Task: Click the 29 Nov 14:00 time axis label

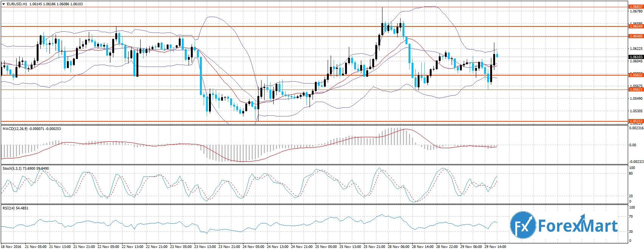Action: tap(496, 247)
